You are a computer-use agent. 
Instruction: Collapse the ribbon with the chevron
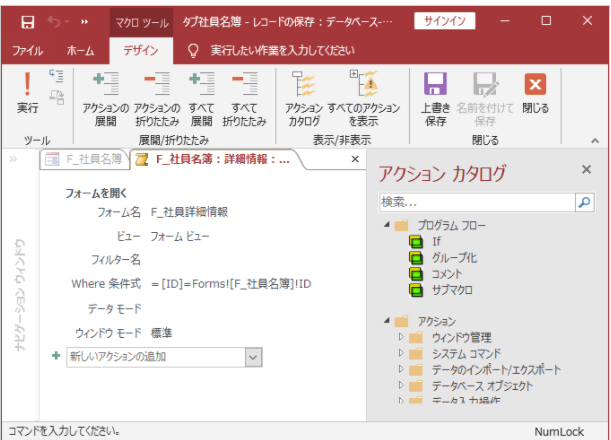[x=595, y=141]
